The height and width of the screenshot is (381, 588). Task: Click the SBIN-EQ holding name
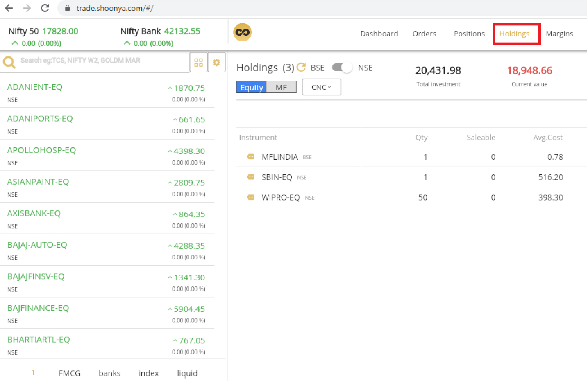pos(277,177)
